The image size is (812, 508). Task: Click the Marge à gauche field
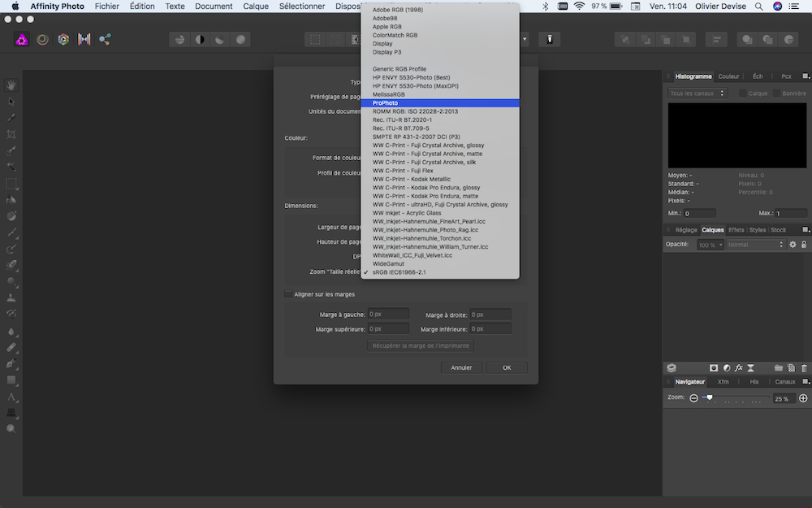pos(388,314)
